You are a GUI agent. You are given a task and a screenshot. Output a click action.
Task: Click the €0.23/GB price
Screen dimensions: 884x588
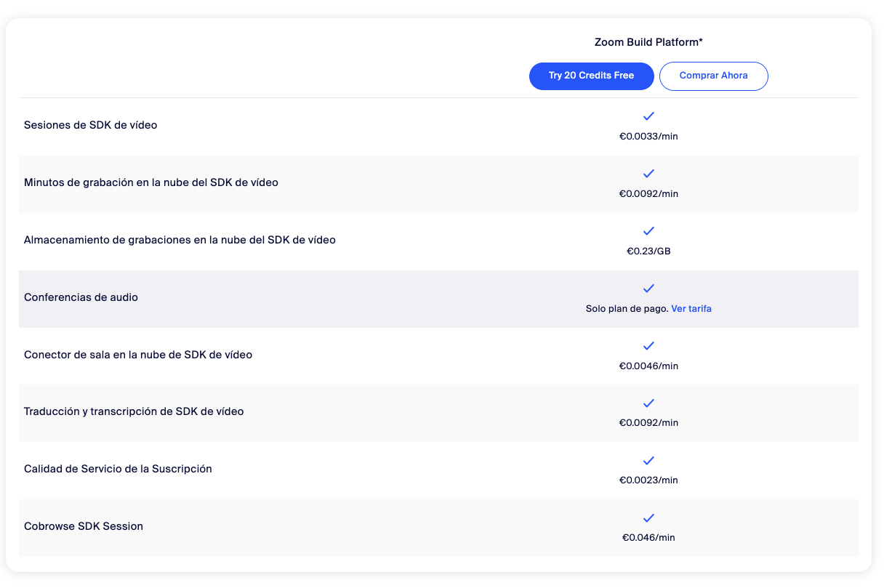click(648, 251)
